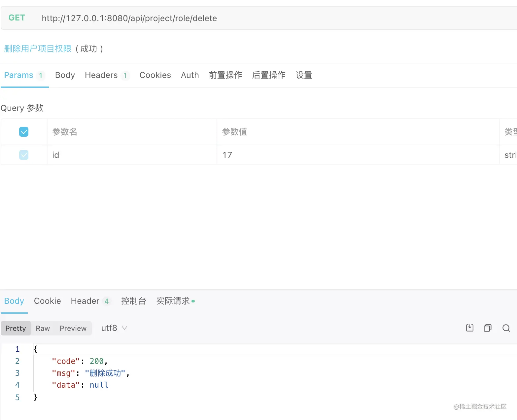
Task: Open the 后置操作 tab
Action: [269, 75]
